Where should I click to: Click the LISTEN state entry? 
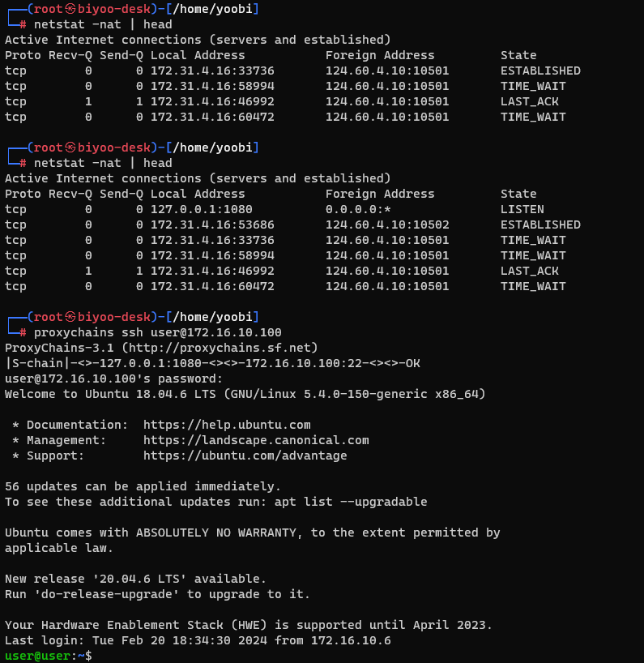pyautogui.click(x=522, y=209)
